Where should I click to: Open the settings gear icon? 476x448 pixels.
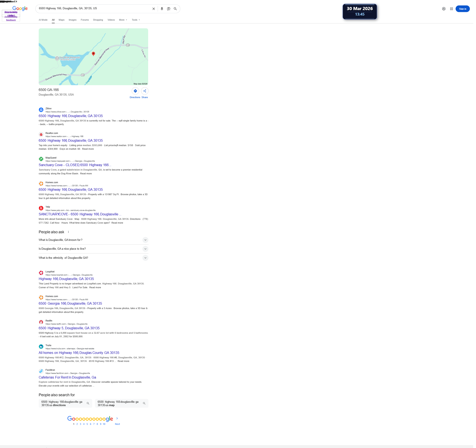click(444, 9)
